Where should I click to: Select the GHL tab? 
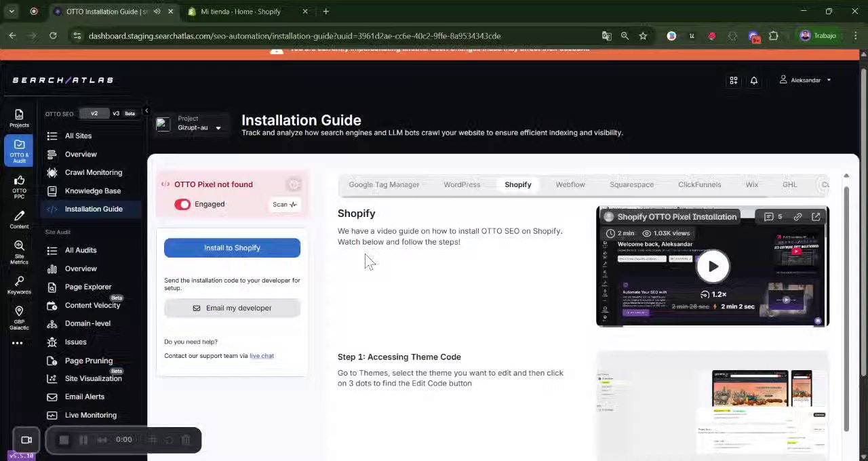tap(789, 184)
